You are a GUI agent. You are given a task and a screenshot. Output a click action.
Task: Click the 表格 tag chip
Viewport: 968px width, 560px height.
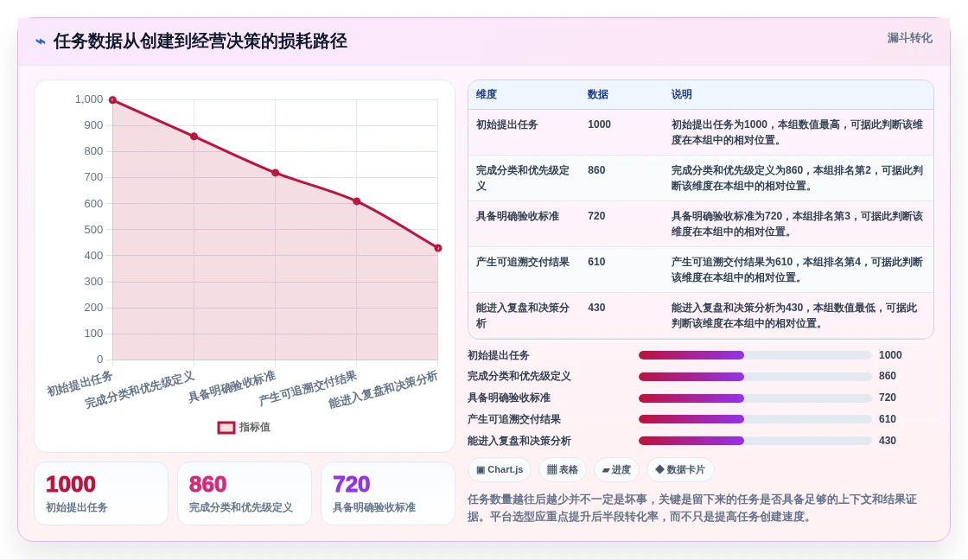pos(563,470)
